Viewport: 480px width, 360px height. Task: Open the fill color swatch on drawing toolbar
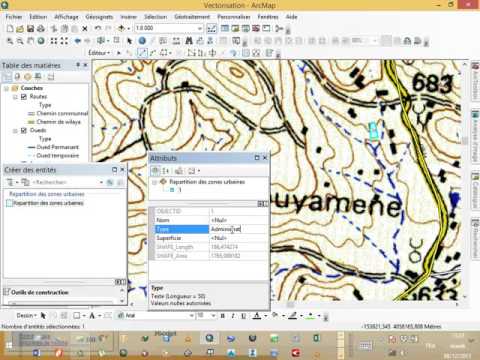pos(275,315)
